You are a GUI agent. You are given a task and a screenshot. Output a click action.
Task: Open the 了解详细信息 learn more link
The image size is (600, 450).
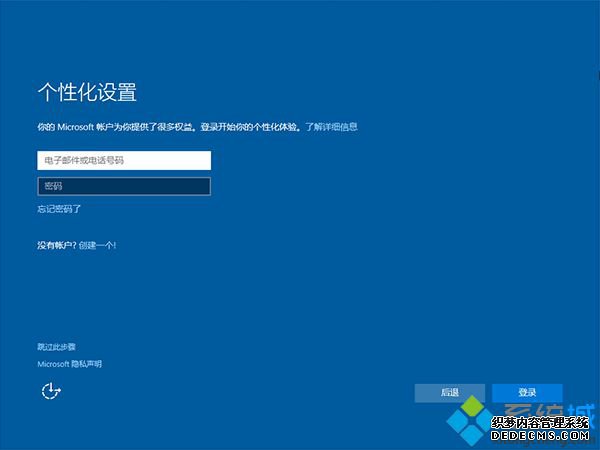point(331,127)
